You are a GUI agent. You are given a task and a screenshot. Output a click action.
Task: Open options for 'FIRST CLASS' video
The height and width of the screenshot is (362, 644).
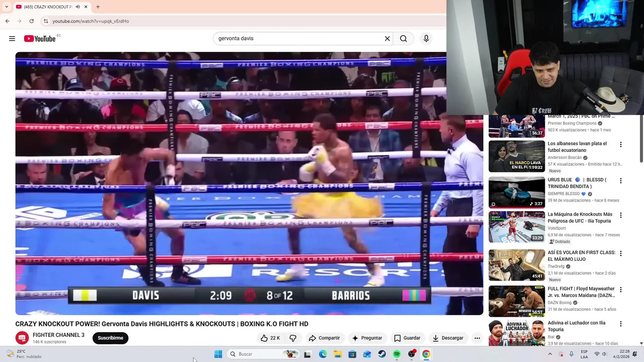click(x=620, y=253)
